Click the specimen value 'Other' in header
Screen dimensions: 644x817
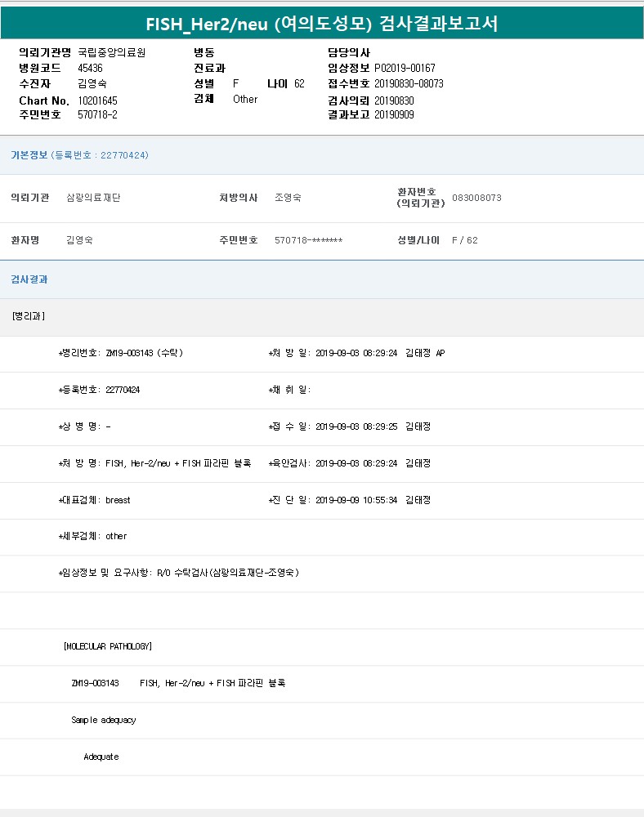245,99
